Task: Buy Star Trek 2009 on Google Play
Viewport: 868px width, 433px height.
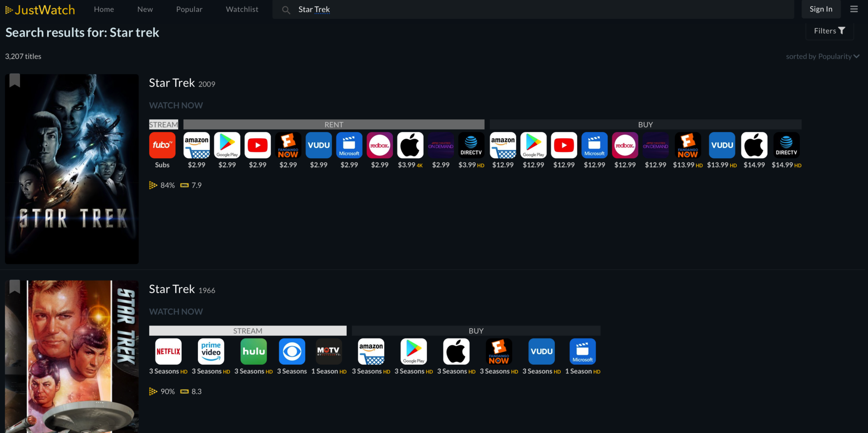Action: tap(533, 145)
